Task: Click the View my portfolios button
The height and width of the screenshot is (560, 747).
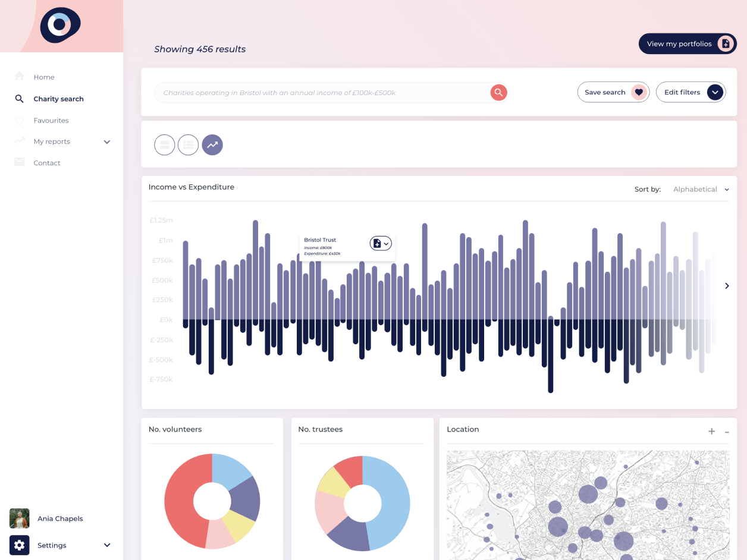Action: [688, 43]
